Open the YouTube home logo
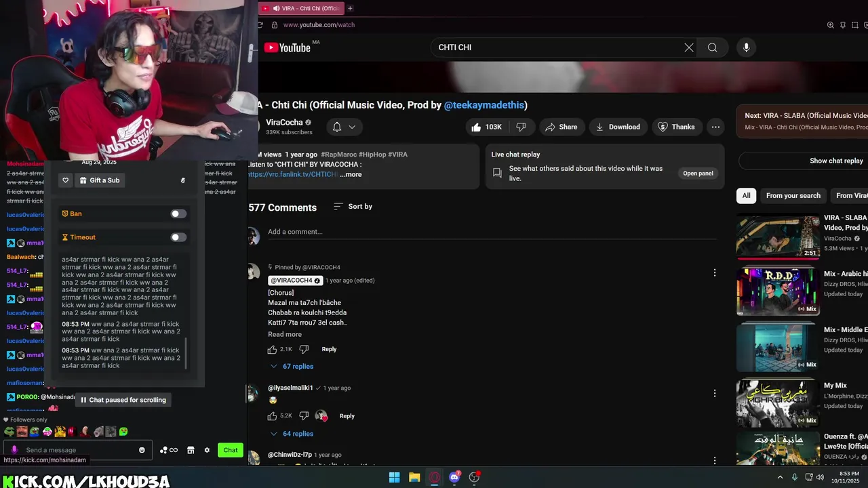Image resolution: width=868 pixels, height=488 pixels. [288, 47]
